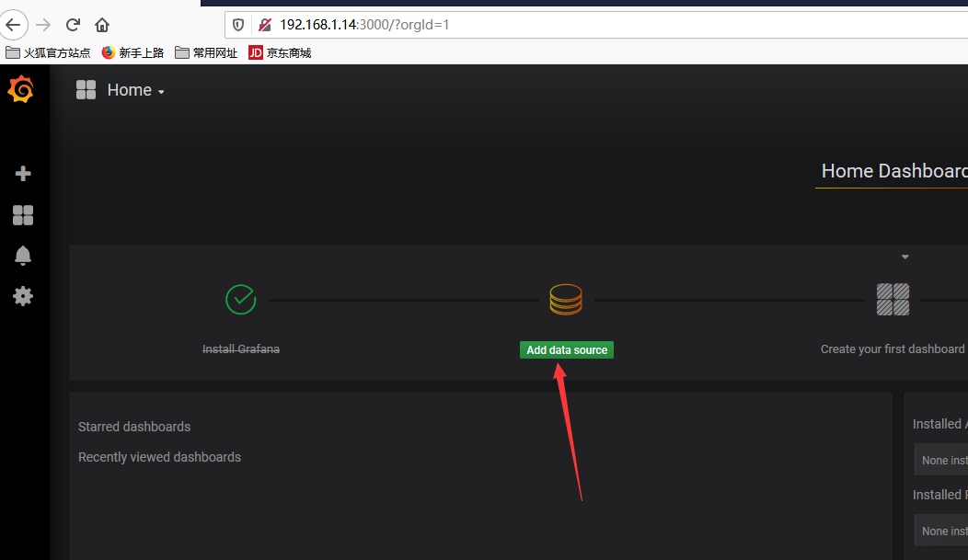
Task: Click the green Install Grafana checkmark icon
Action: pyautogui.click(x=241, y=300)
